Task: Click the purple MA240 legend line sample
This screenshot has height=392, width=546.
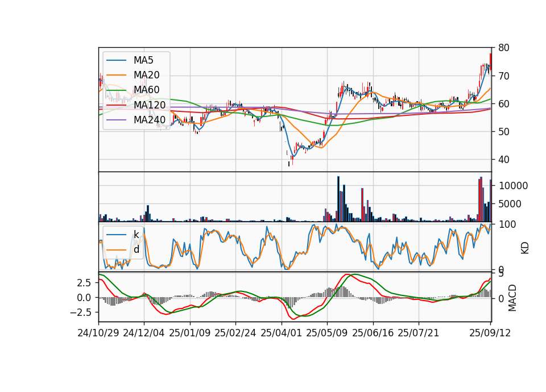Action: point(116,120)
